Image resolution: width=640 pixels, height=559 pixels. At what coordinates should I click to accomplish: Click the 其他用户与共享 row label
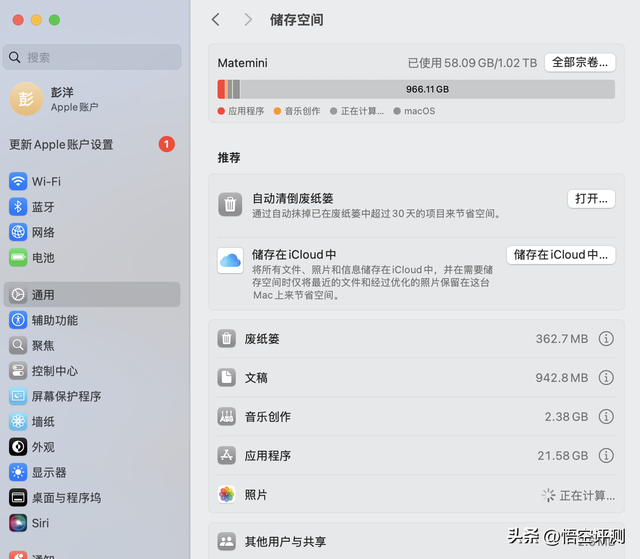[285, 541]
